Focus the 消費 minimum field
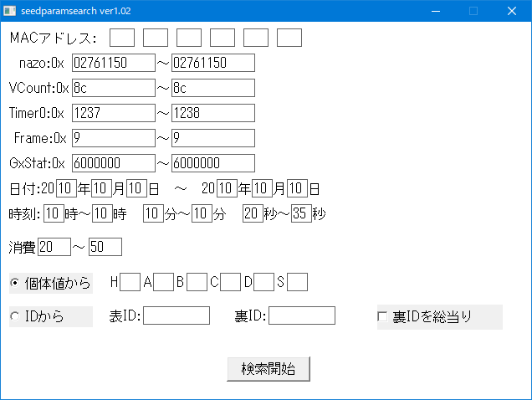Image resolution: width=532 pixels, height=400 pixels. click(54, 247)
